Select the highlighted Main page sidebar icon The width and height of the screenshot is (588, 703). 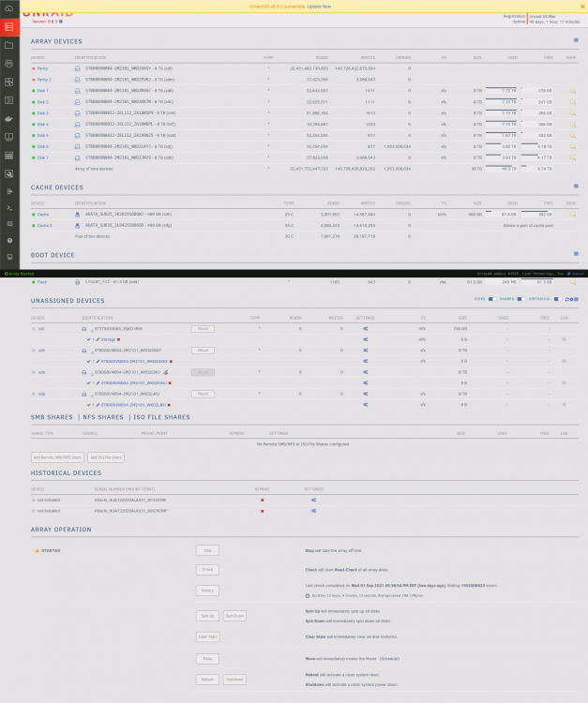pyautogui.click(x=9, y=27)
